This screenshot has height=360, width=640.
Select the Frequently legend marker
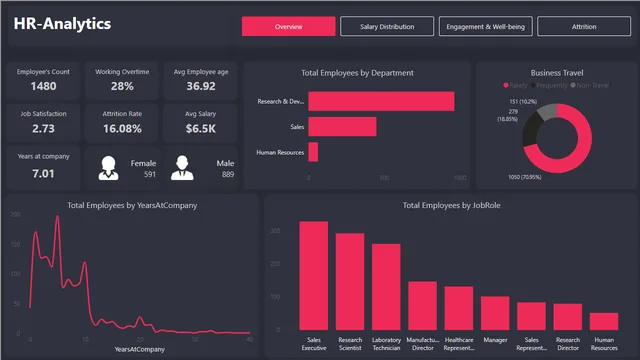(533, 85)
